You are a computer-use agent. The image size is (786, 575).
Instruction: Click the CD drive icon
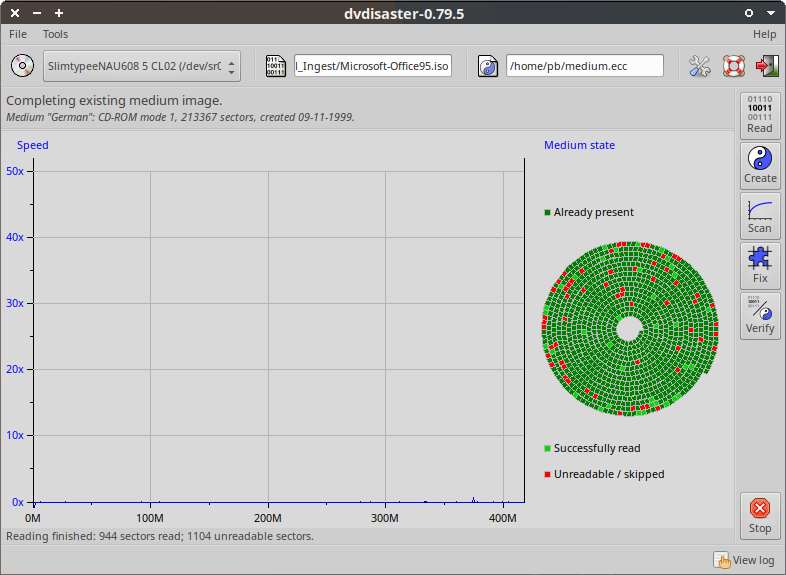pyautogui.click(x=22, y=66)
